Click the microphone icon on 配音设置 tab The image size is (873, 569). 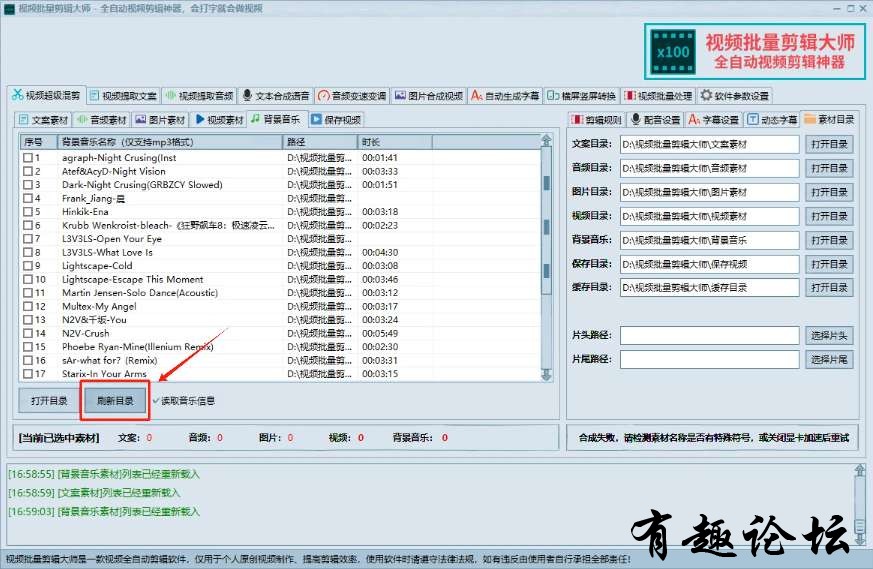click(634, 120)
